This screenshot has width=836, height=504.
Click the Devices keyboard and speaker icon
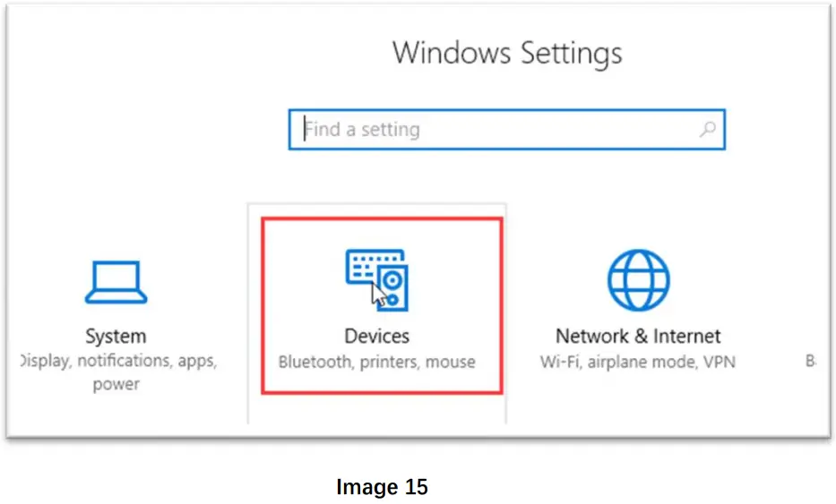376,279
